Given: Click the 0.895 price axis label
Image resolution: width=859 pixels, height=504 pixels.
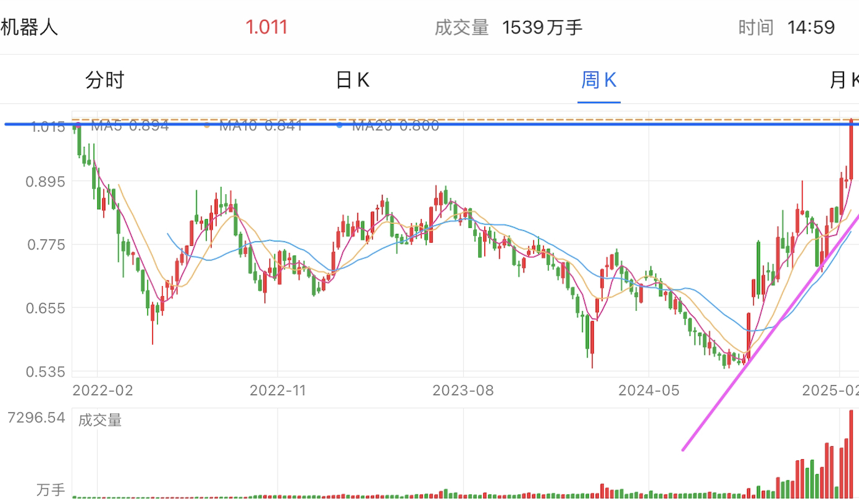Looking at the screenshot, I should coord(45,182).
